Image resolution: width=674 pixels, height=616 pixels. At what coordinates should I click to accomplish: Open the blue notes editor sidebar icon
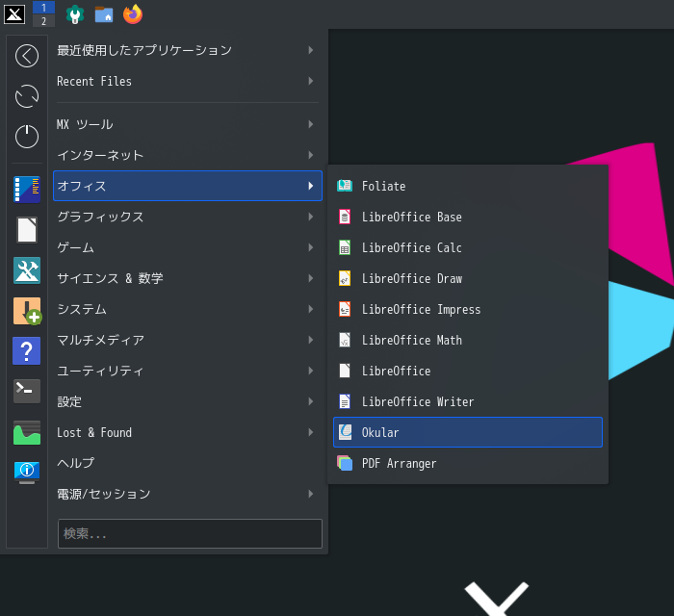click(x=27, y=190)
